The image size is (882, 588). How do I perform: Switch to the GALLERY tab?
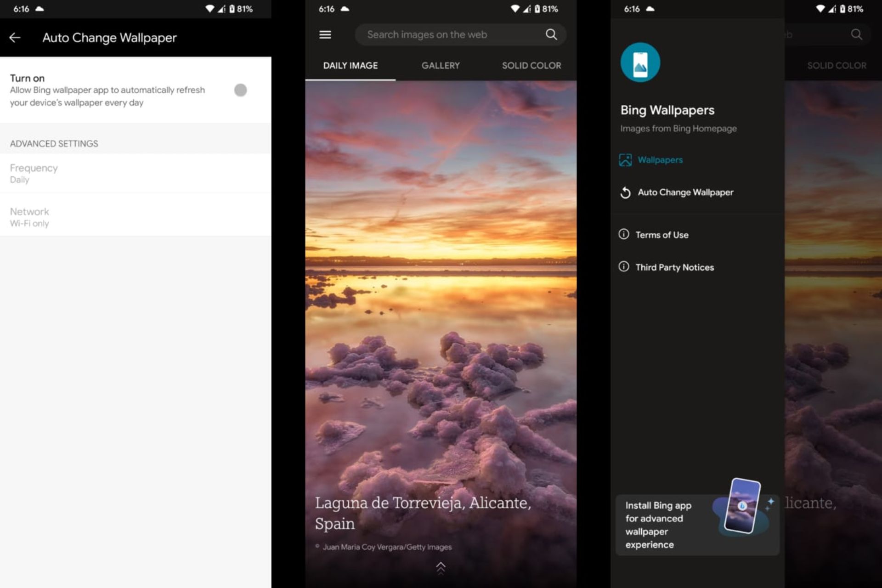(x=441, y=66)
